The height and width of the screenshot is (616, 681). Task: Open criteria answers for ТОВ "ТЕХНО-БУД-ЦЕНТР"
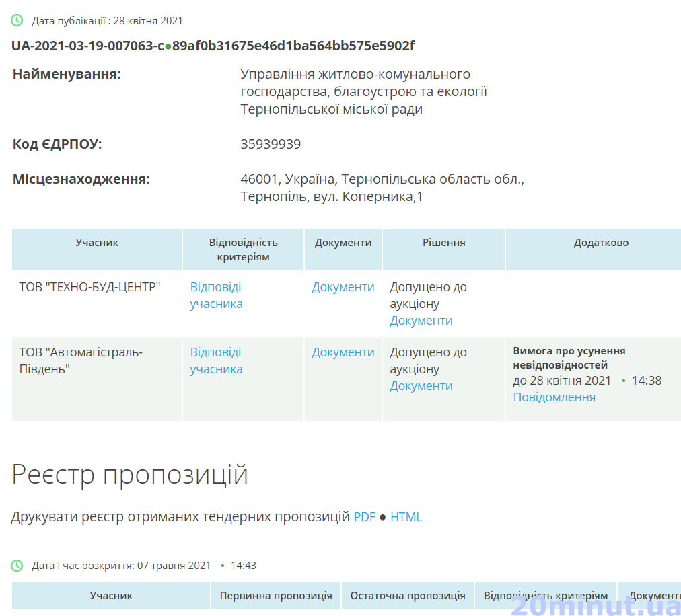tap(216, 295)
